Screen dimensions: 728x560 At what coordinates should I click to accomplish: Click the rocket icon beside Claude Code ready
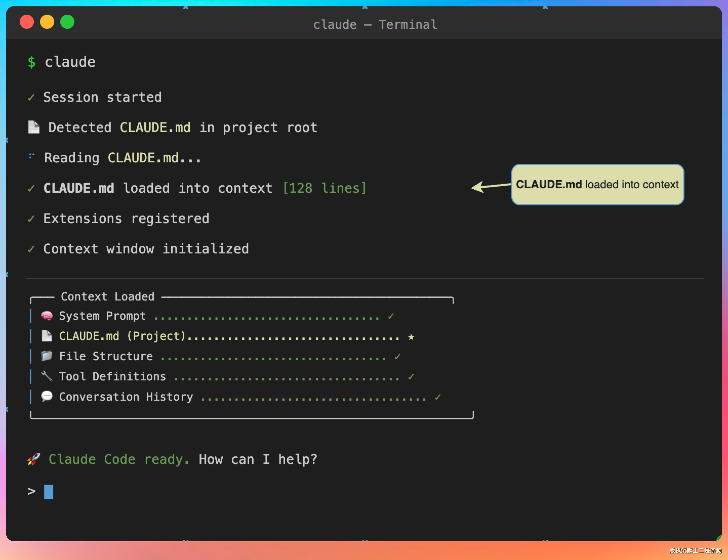pos(34,459)
